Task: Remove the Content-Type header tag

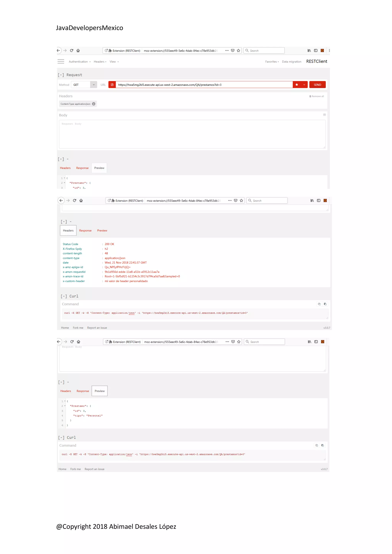Action: tap(94, 104)
